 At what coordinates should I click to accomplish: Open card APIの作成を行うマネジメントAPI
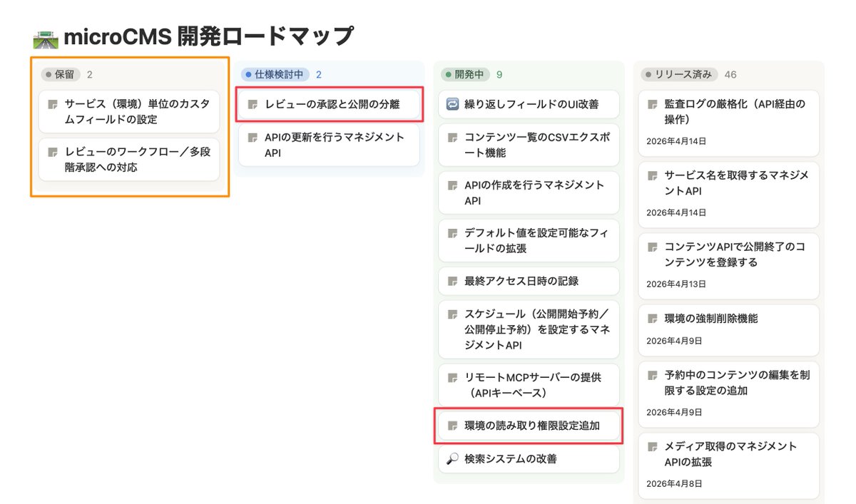pyautogui.click(x=529, y=192)
